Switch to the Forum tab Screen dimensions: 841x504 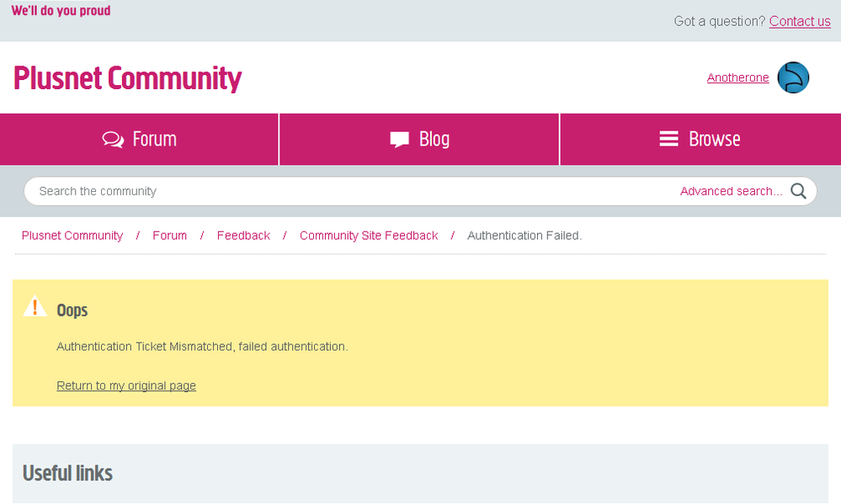point(139,139)
